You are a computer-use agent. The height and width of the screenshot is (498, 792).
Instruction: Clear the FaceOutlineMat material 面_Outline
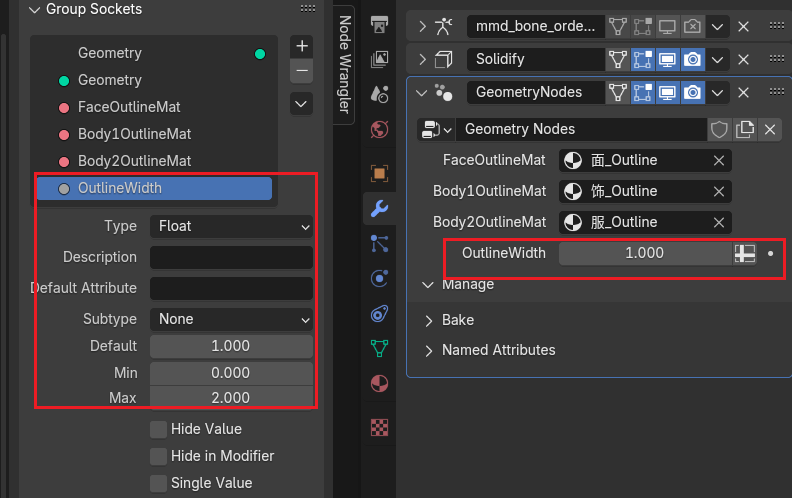point(718,160)
